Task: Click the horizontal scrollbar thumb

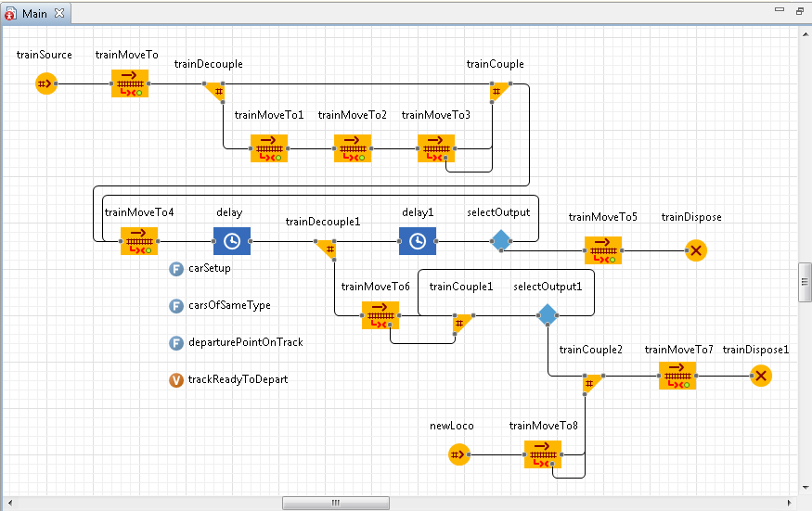Action: (335, 503)
